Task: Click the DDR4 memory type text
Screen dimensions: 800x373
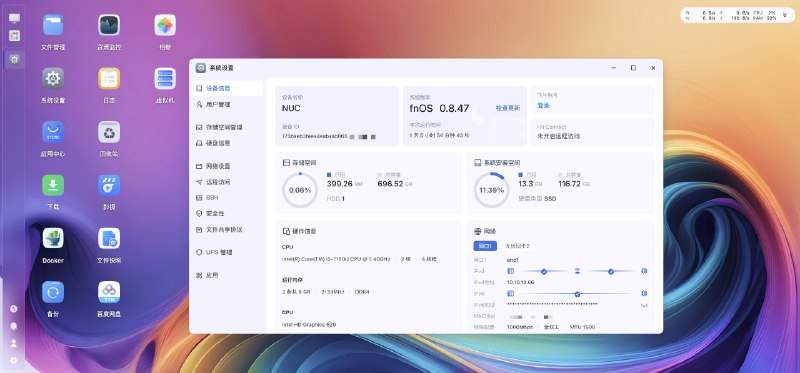Action: [x=362, y=292]
